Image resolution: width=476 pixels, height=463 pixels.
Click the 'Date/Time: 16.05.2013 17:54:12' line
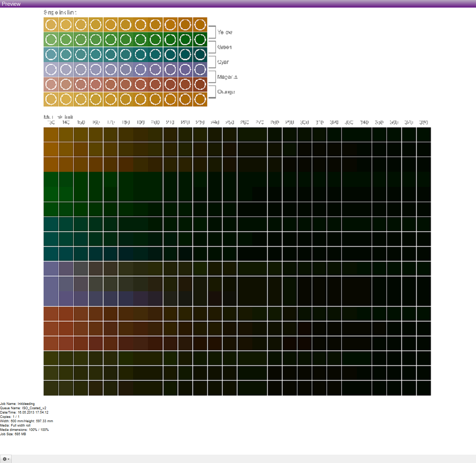coord(24,412)
